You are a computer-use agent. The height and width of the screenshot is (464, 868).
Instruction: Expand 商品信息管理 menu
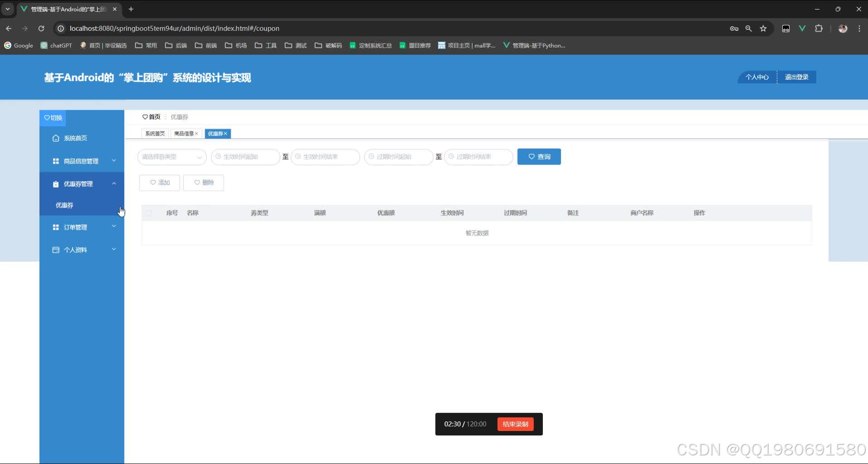[82, 161]
